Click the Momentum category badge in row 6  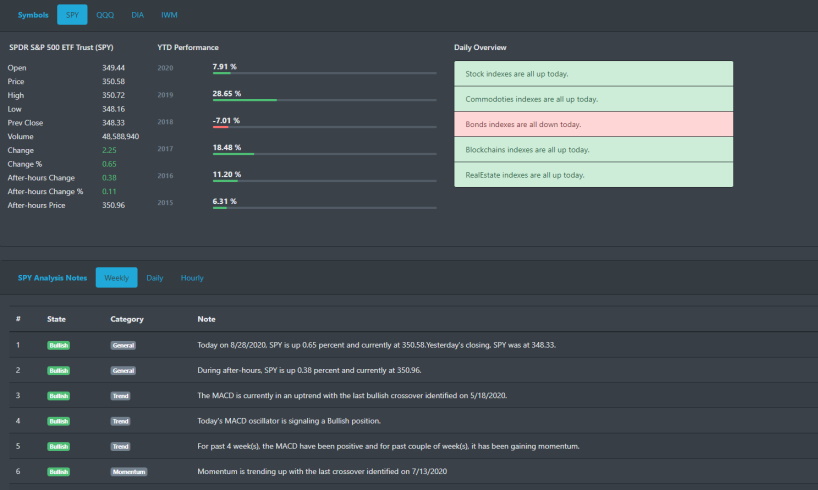[129, 472]
